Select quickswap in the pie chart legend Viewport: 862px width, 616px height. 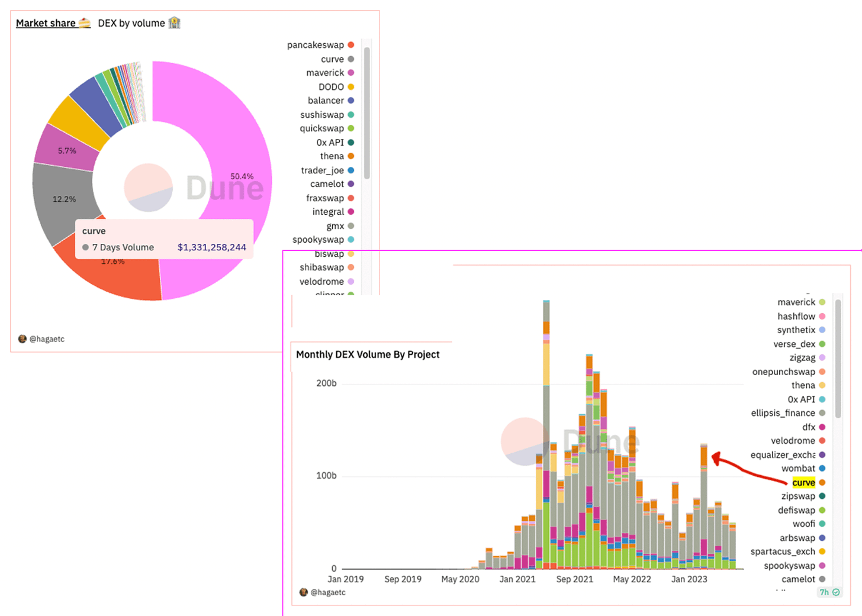(327, 128)
